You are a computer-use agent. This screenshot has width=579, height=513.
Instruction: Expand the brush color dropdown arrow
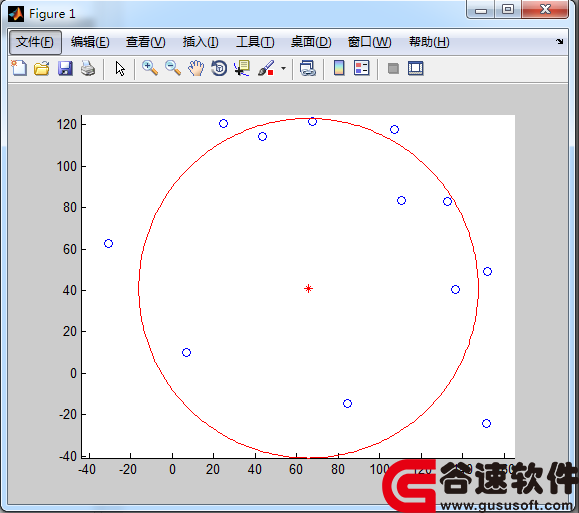point(283,68)
